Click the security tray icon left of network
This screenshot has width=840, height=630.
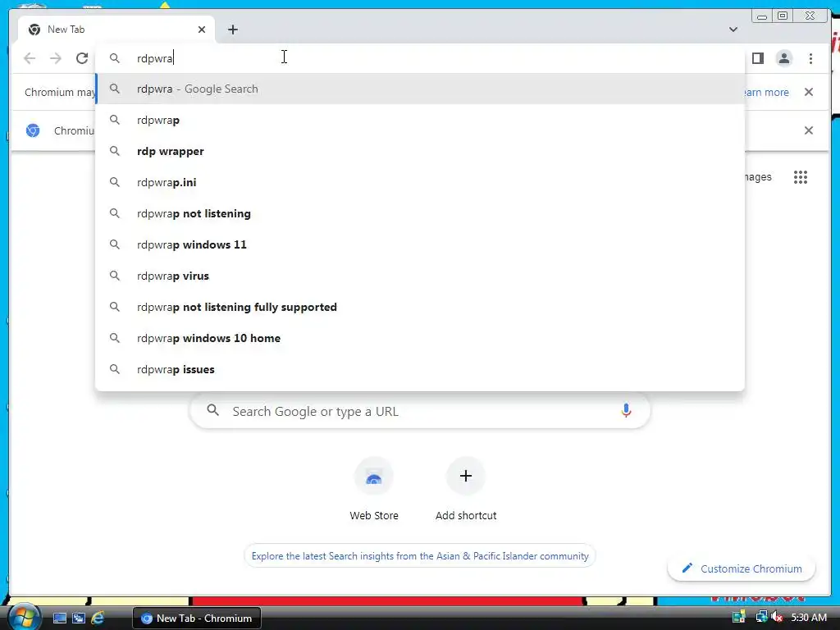[739, 617]
